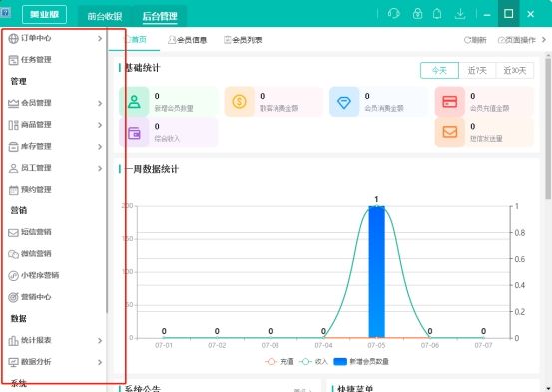Open notifications with the bell icon
Image resolution: width=552 pixels, height=392 pixels.
click(x=437, y=14)
